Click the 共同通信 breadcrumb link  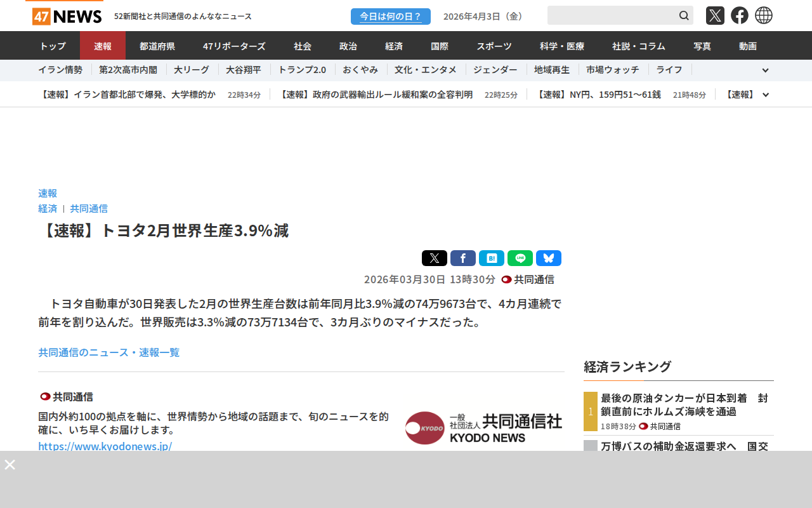coord(89,208)
